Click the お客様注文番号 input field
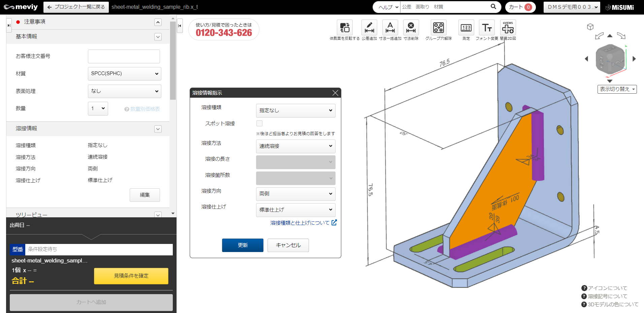The height and width of the screenshot is (313, 644). point(124,56)
